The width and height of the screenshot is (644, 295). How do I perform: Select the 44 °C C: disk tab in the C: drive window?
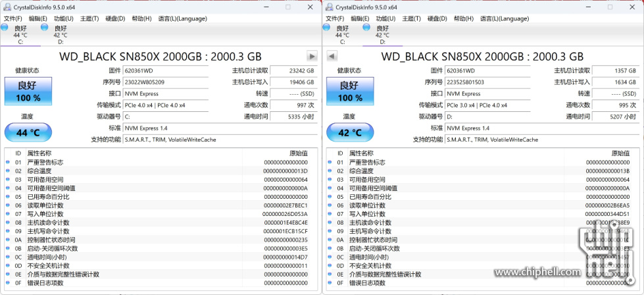[x=20, y=34]
